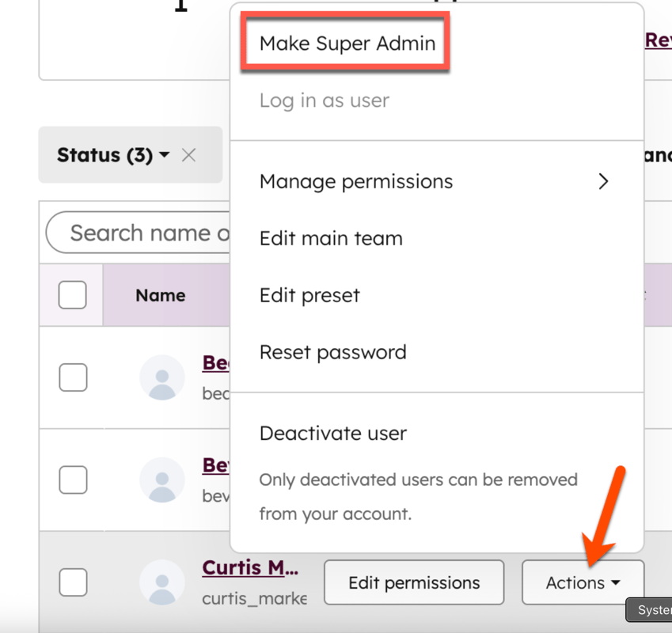This screenshot has height=633, width=672.
Task: Open the Curtis M... user link
Action: click(x=250, y=568)
